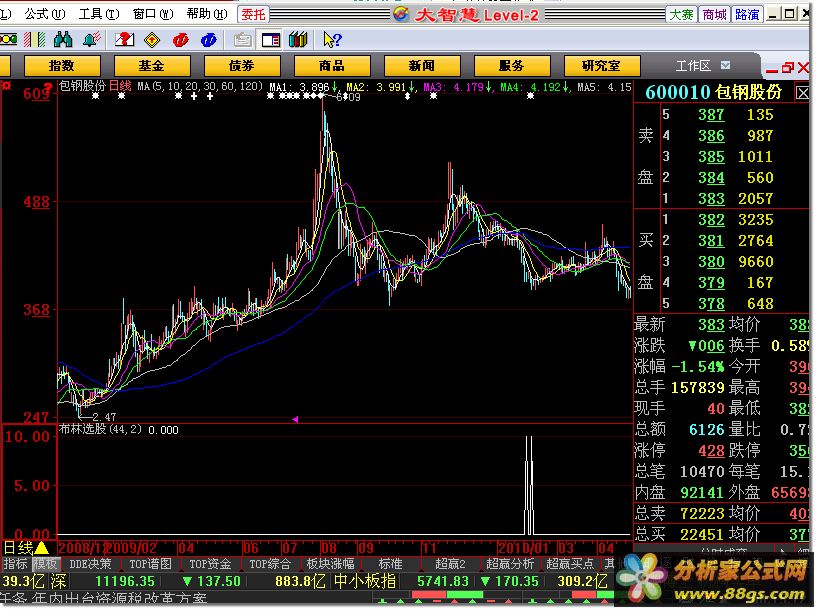
Task: Open the 日线 period selector triangle
Action: click(x=42, y=548)
